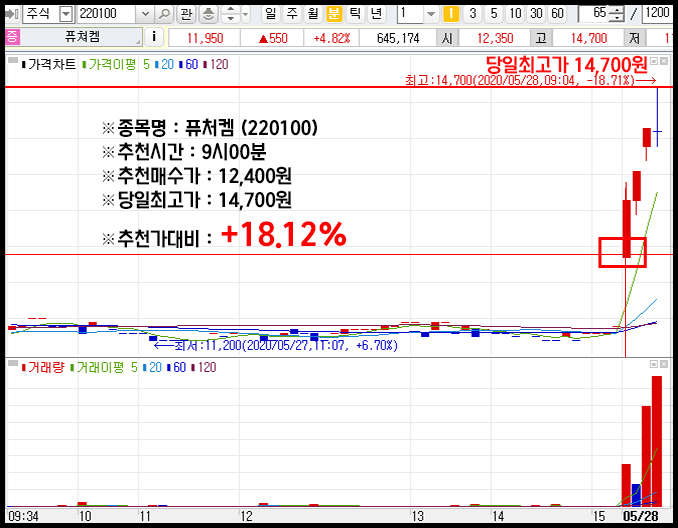
Task: Click the 고 high price label
Action: pos(541,38)
